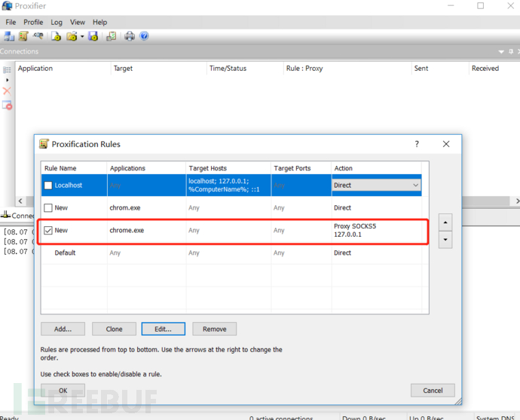Open Proxification Rules toolbar icon
This screenshot has height=420, width=520.
tap(23, 36)
